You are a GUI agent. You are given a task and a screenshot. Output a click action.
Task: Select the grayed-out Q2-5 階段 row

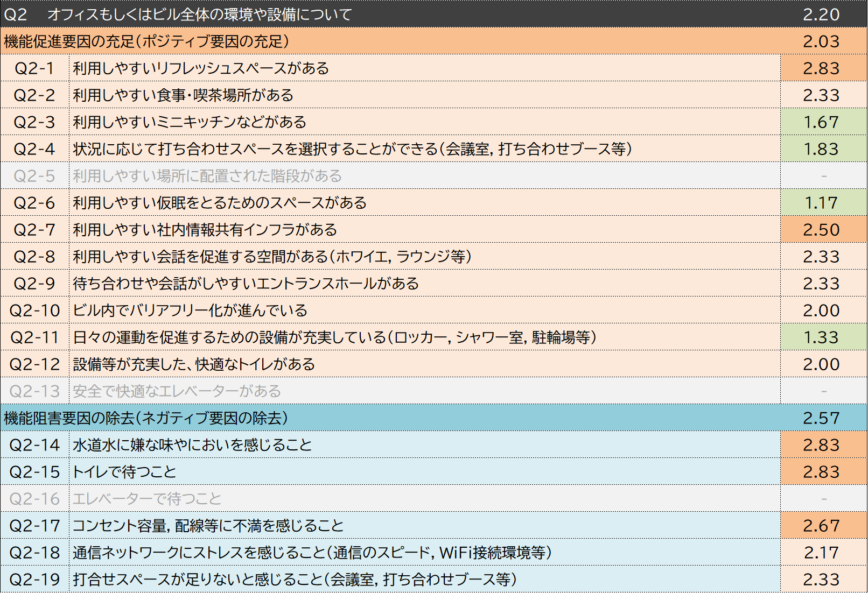coord(207,176)
